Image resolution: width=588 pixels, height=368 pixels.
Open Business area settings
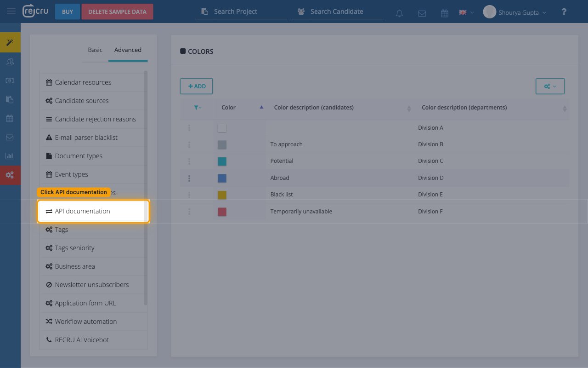click(x=93, y=266)
